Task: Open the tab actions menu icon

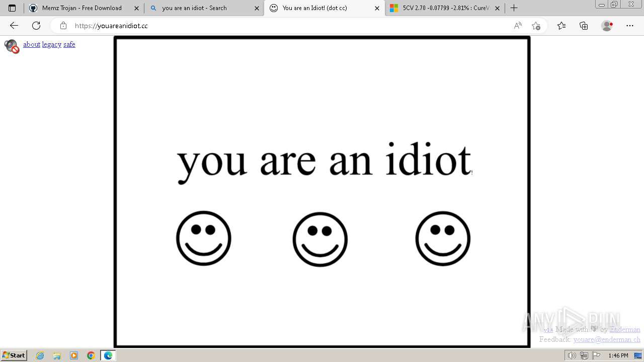Action: 12,8
